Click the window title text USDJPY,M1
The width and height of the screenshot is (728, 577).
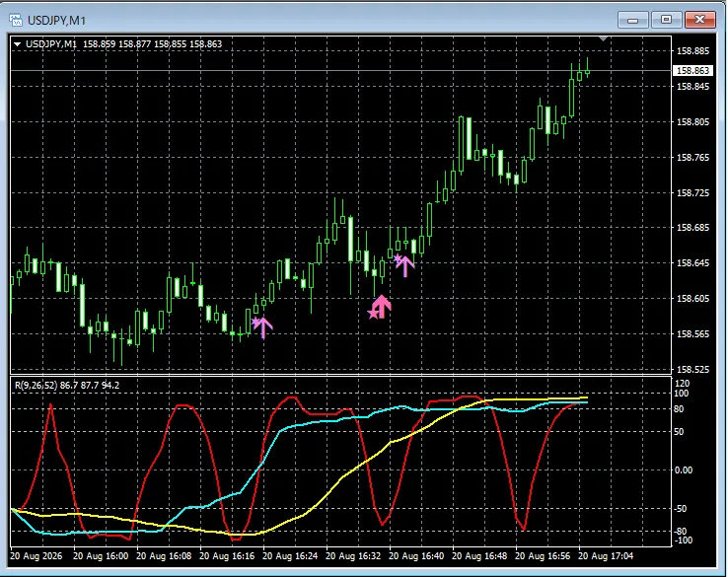click(x=56, y=21)
